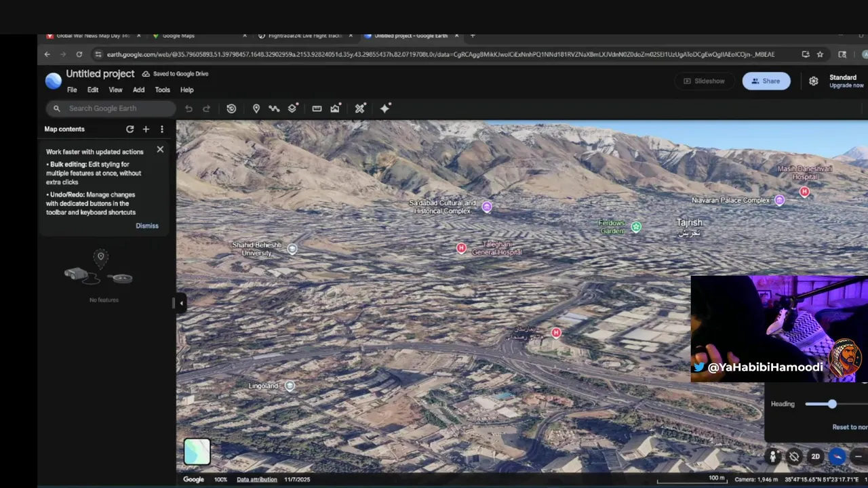Click the browser address bar URL
Image resolution: width=868 pixels, height=488 pixels.
coord(441,54)
